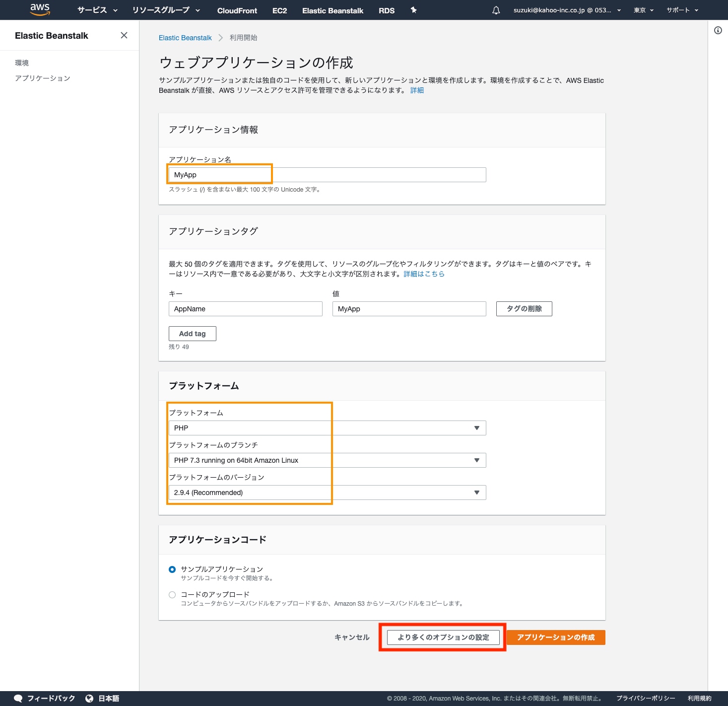Open the プラットフォーム PHP dropdown
Screen dimensions: 728x706
[327, 428]
